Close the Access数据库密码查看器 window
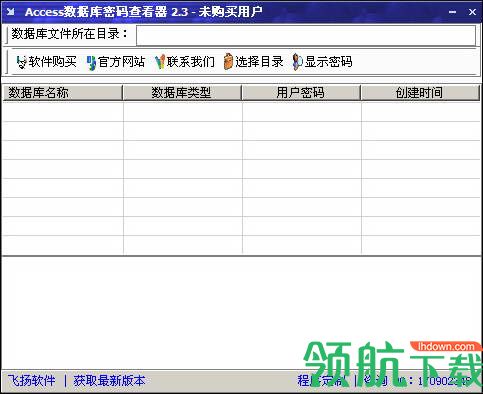Screen dimensions: 483x394 point(472,12)
